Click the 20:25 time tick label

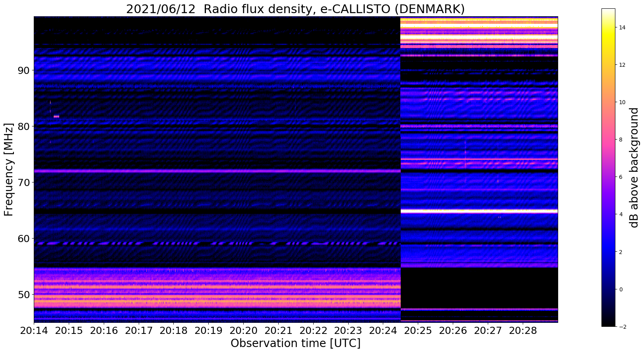point(418,331)
